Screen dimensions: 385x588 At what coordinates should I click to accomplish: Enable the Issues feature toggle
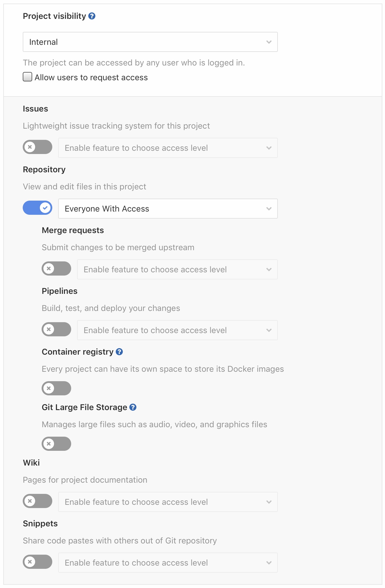pyautogui.click(x=37, y=147)
